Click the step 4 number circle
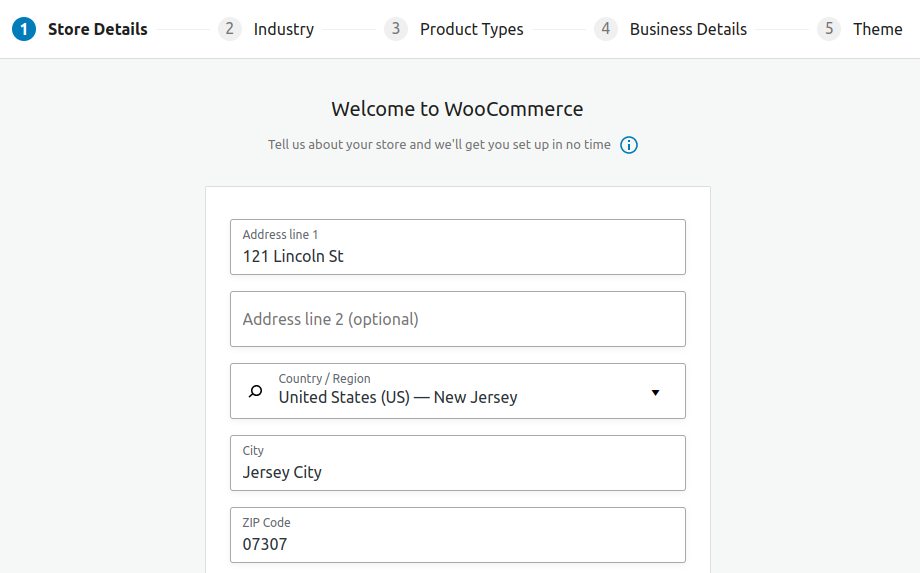Screen dimensions: 920x573 [x=606, y=29]
